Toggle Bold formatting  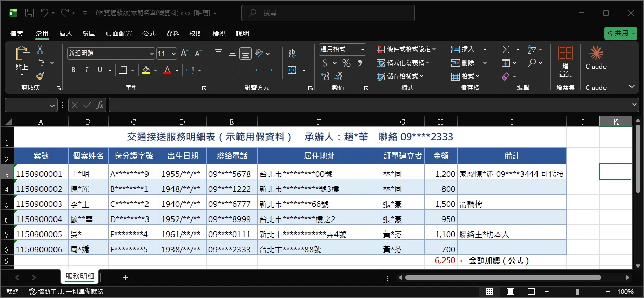73,70
